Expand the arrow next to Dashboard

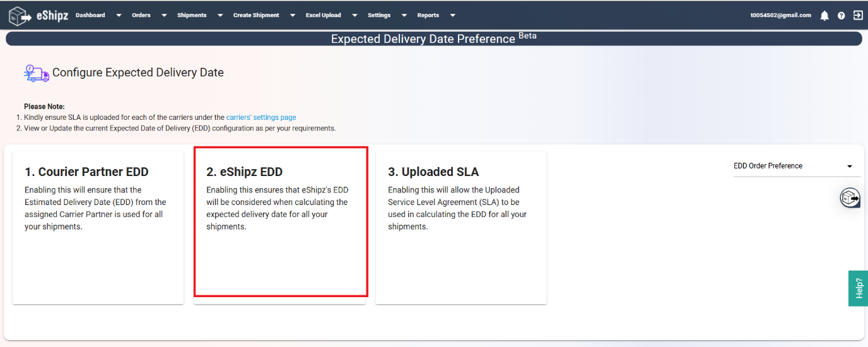119,16
